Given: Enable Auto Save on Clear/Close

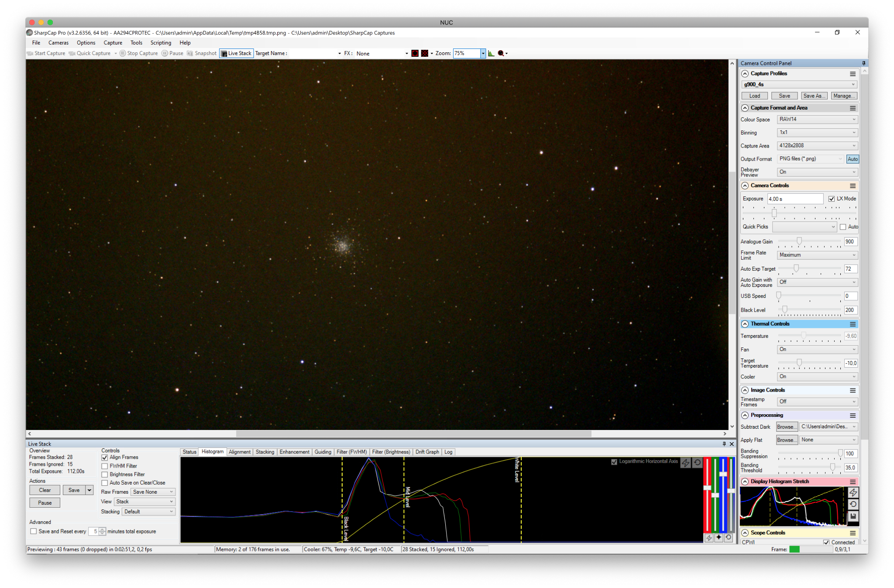Looking at the screenshot, I should coord(105,483).
